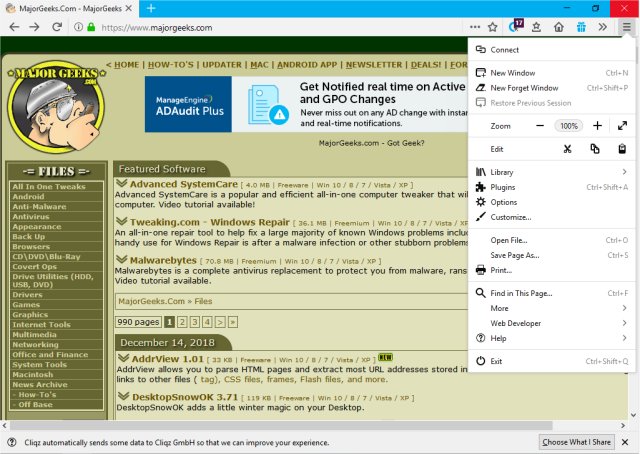Go to page 2 of listings
This screenshot has height=454, width=640.
(x=182, y=322)
